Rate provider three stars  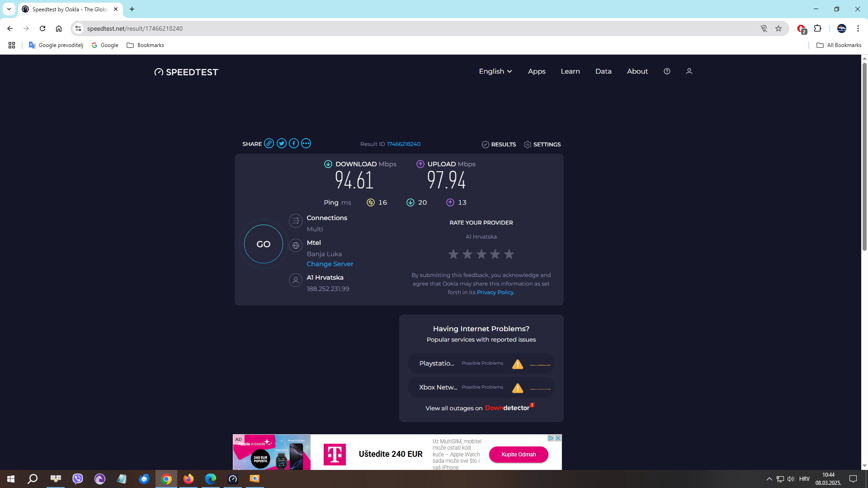pos(481,254)
